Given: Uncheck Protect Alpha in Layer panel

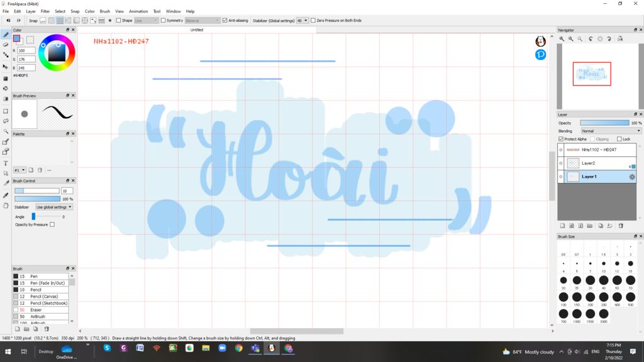Looking at the screenshot, I should click(561, 139).
